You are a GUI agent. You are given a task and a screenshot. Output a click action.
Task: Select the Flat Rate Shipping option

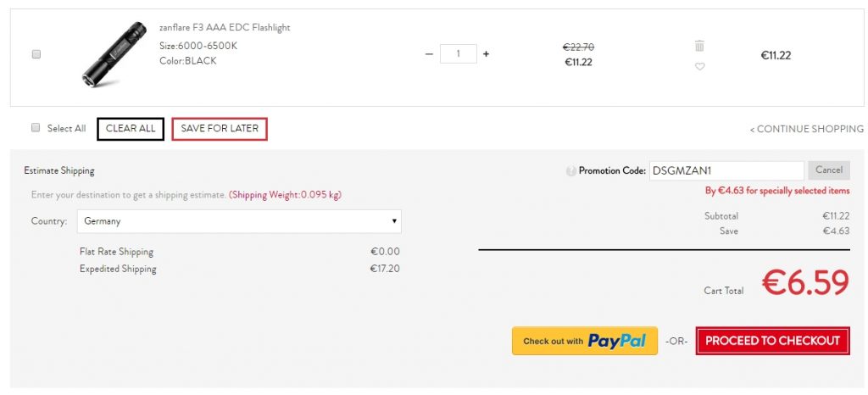[x=116, y=252]
